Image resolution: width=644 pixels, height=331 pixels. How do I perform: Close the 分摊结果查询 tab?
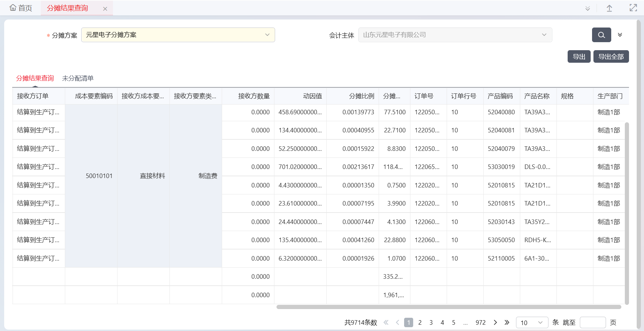coord(105,8)
